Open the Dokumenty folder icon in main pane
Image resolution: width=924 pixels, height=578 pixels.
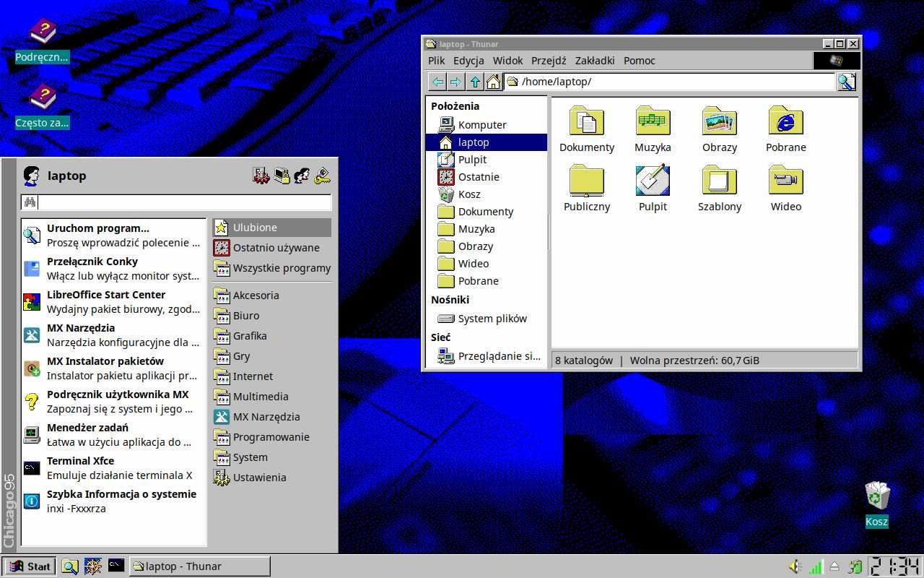587,121
